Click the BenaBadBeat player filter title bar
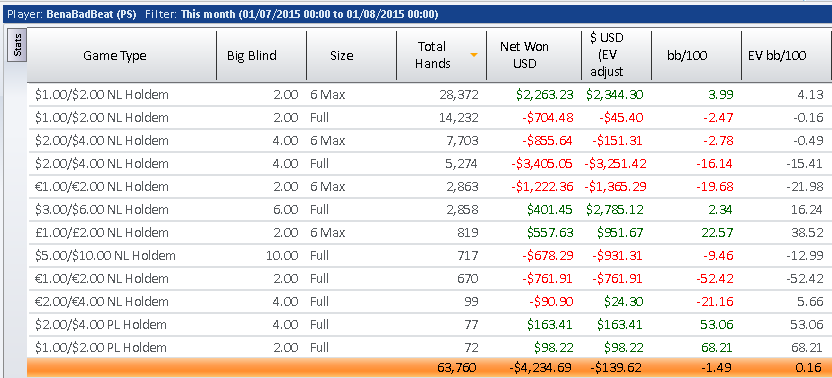This screenshot has width=832, height=378. coord(416,14)
